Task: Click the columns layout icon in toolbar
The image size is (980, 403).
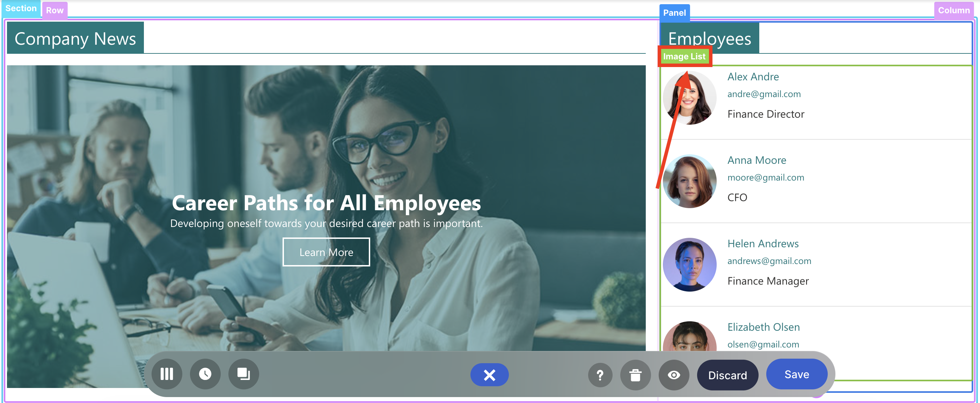Action: click(x=167, y=374)
